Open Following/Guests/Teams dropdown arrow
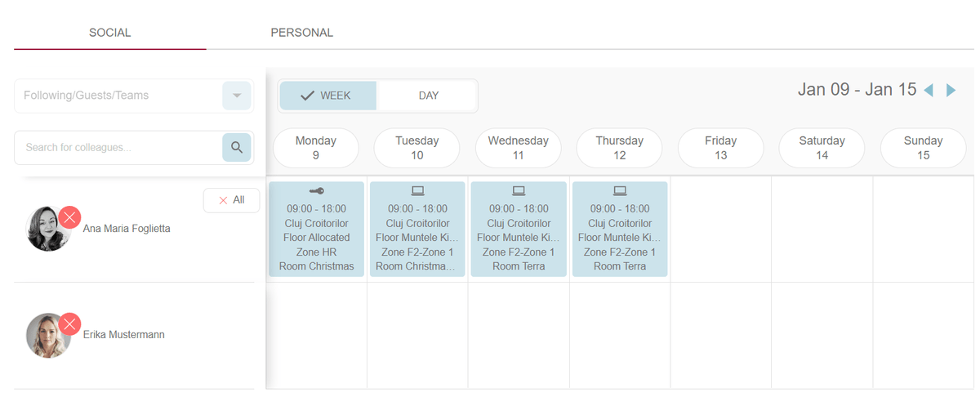This screenshot has height=406, width=980. (x=237, y=96)
